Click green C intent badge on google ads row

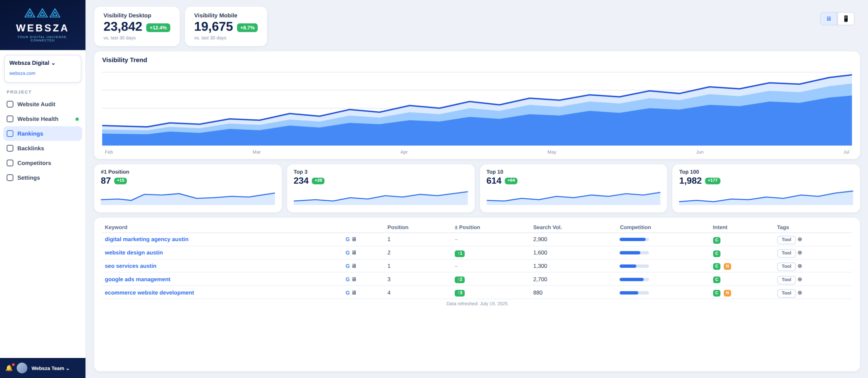point(716,280)
